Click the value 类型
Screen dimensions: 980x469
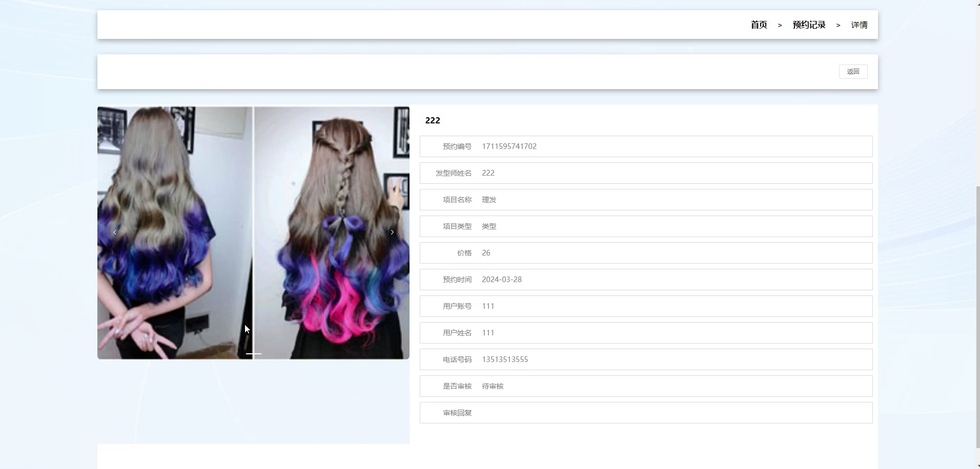(x=489, y=226)
